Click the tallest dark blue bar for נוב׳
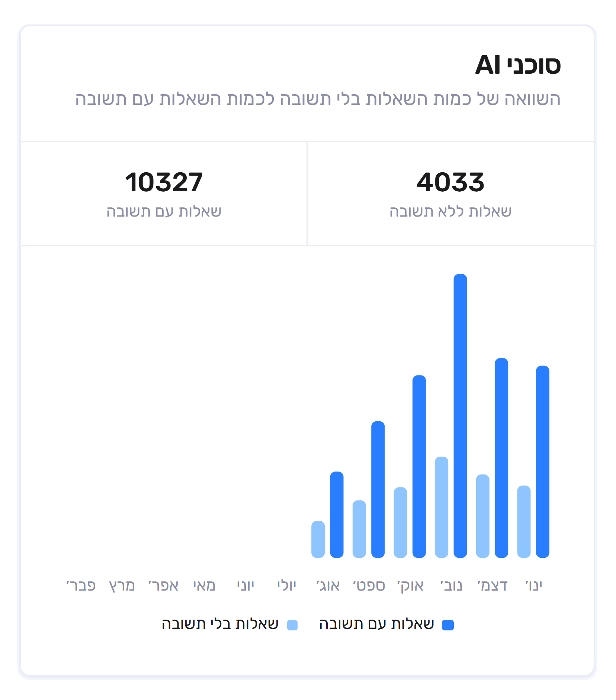 (460, 416)
